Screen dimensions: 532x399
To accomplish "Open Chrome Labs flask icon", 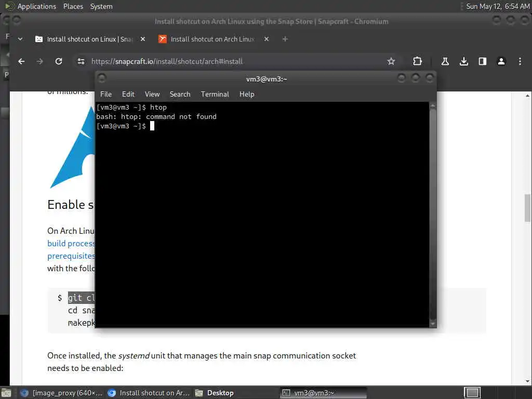I will (445, 61).
